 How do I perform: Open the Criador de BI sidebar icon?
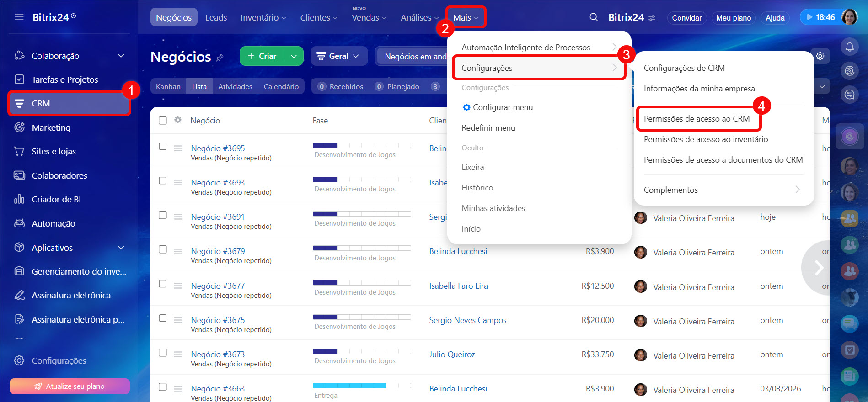(x=19, y=199)
